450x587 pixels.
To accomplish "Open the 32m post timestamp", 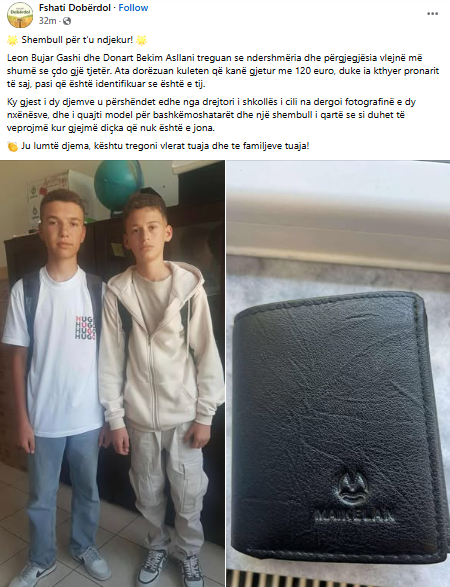I will point(47,21).
